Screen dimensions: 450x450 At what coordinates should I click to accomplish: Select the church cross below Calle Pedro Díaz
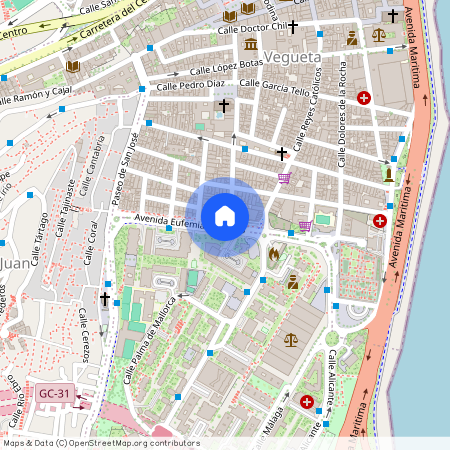[224, 106]
